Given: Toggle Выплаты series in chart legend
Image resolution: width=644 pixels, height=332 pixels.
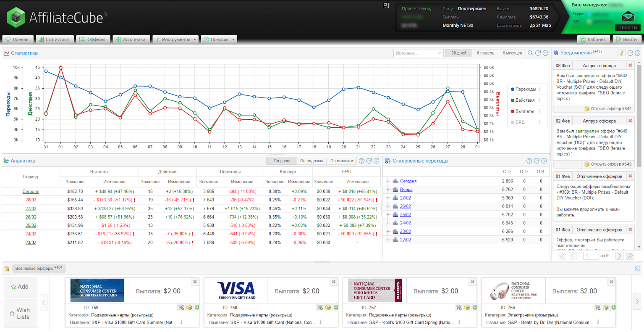Looking at the screenshot, I should click(x=524, y=111).
